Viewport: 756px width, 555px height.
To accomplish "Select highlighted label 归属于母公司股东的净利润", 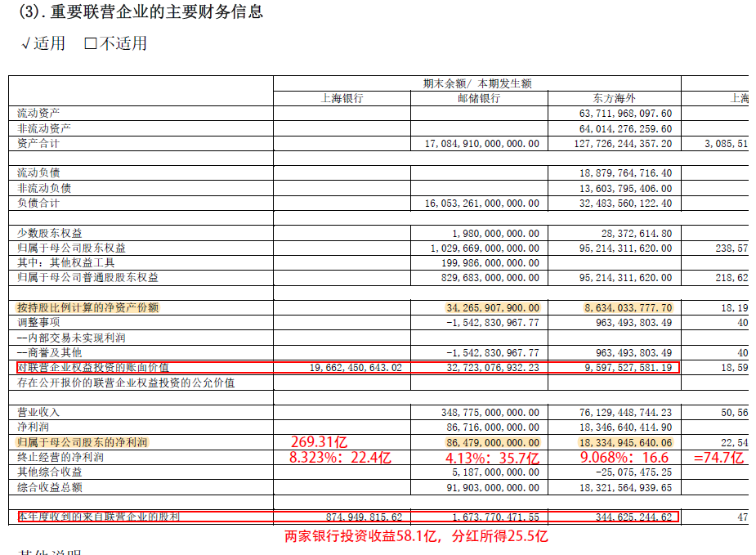I will tap(83, 442).
